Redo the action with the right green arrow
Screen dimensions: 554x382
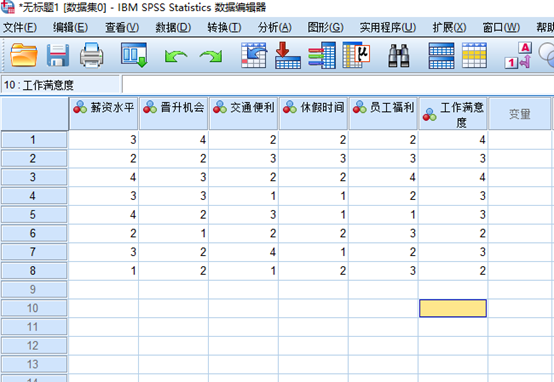(211, 56)
